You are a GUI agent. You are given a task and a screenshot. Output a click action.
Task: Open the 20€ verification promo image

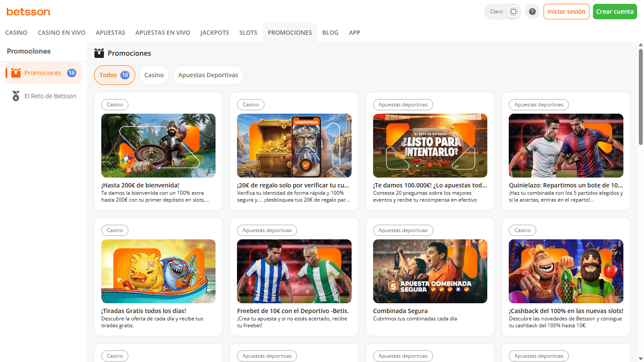[294, 145]
